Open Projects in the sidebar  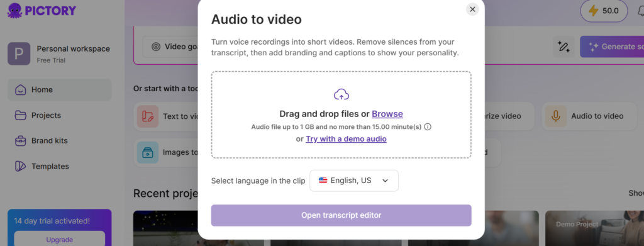tap(60, 115)
